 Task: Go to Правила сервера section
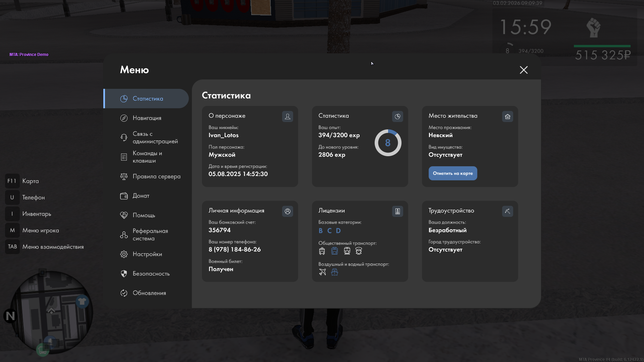[x=156, y=176]
